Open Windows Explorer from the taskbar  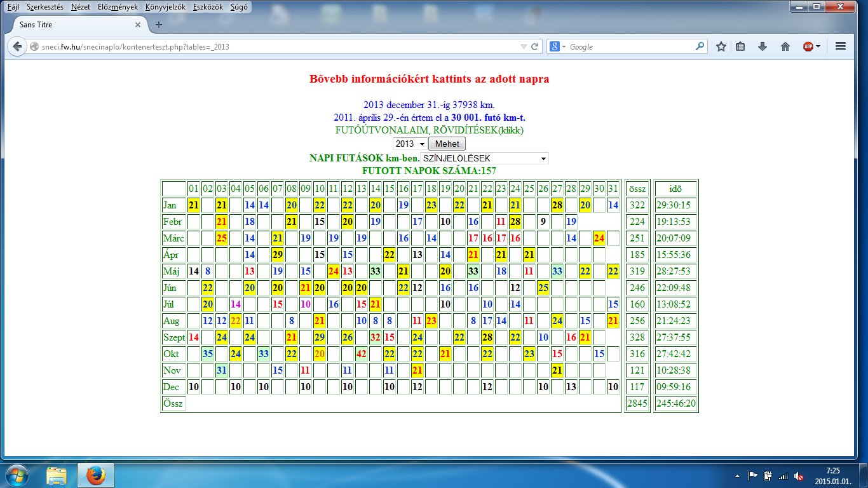(x=57, y=475)
